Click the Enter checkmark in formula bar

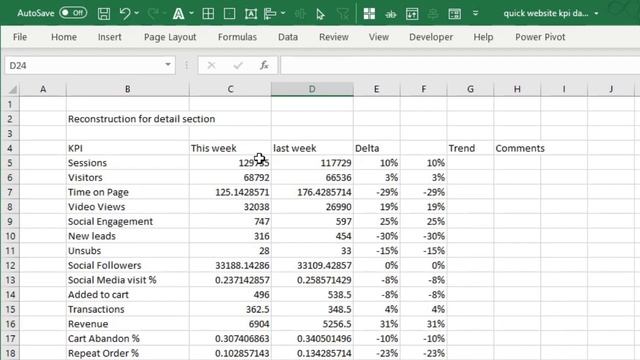(238, 65)
